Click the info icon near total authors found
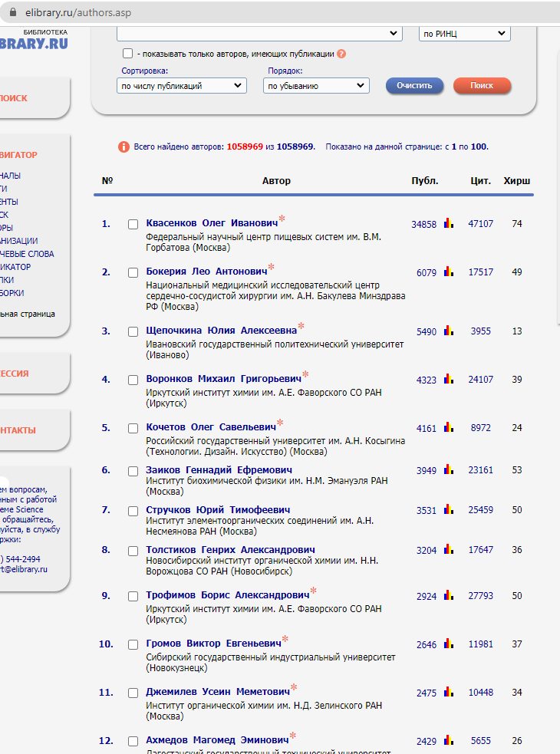The image size is (560, 754). [x=124, y=147]
